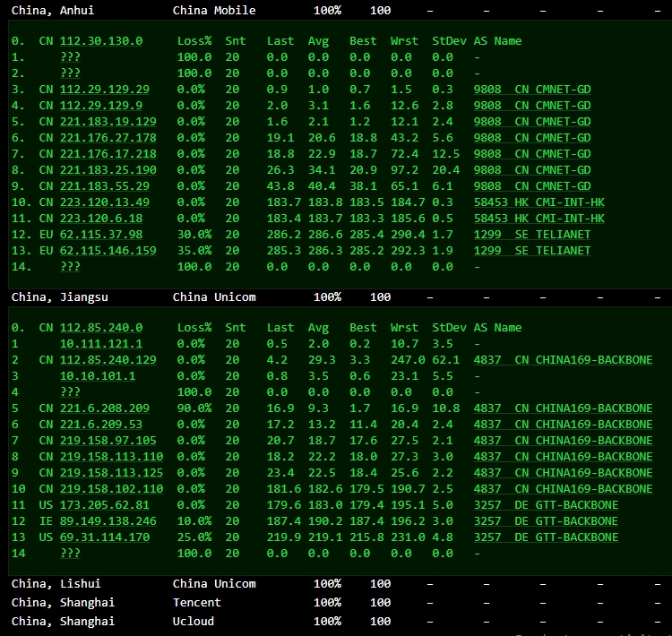Open CHINA169-BACKBONE AS link for 219.158.102.110
The image size is (672, 636).
coord(564,489)
